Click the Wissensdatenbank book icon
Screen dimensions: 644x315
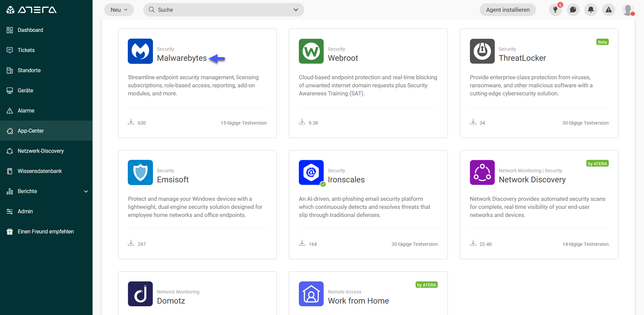point(10,171)
